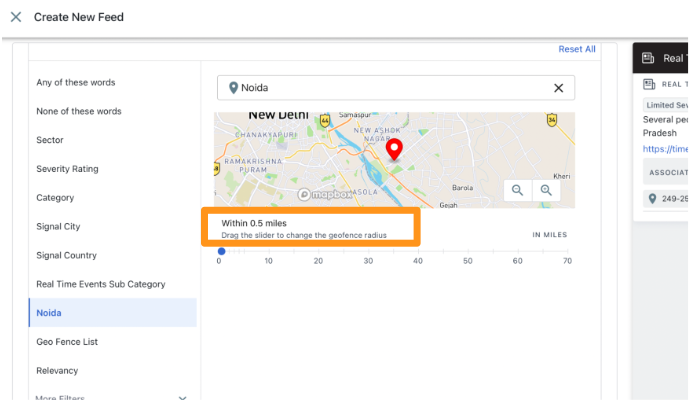The height and width of the screenshot is (410, 697).
Task: Click the red map marker pin
Action: (394, 149)
